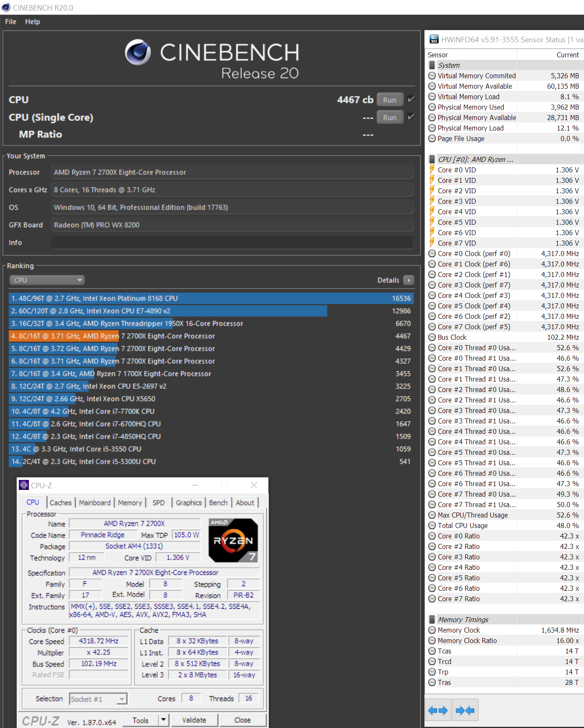This screenshot has height=728, width=584.
Task: Click the Ryzen 7 logo in CPU-Z
Action: point(233,540)
